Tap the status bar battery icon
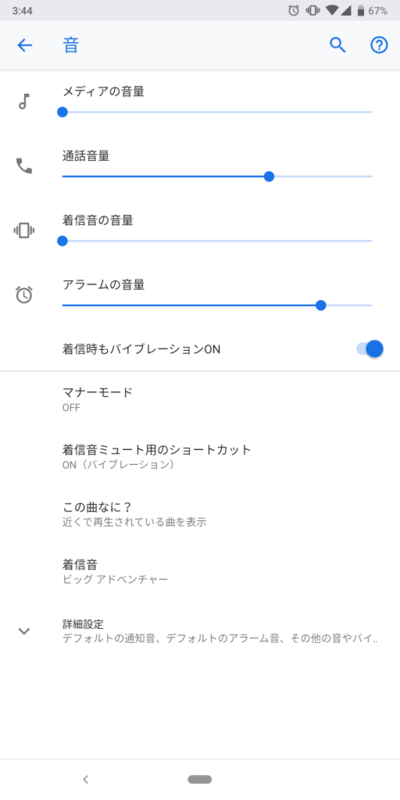Image resolution: width=400 pixels, height=800 pixels. click(361, 10)
